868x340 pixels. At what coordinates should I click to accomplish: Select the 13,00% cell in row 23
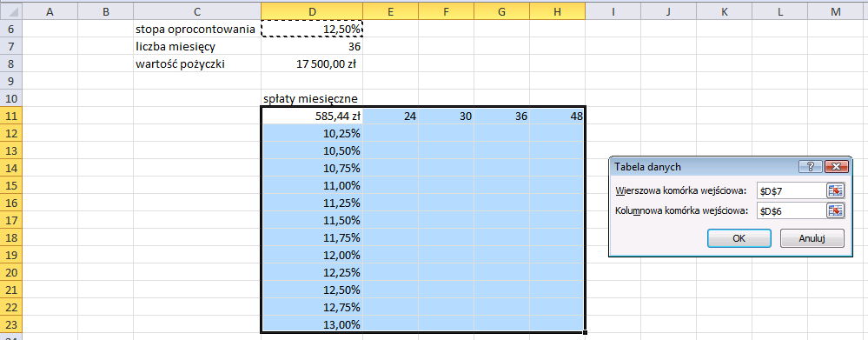click(312, 324)
